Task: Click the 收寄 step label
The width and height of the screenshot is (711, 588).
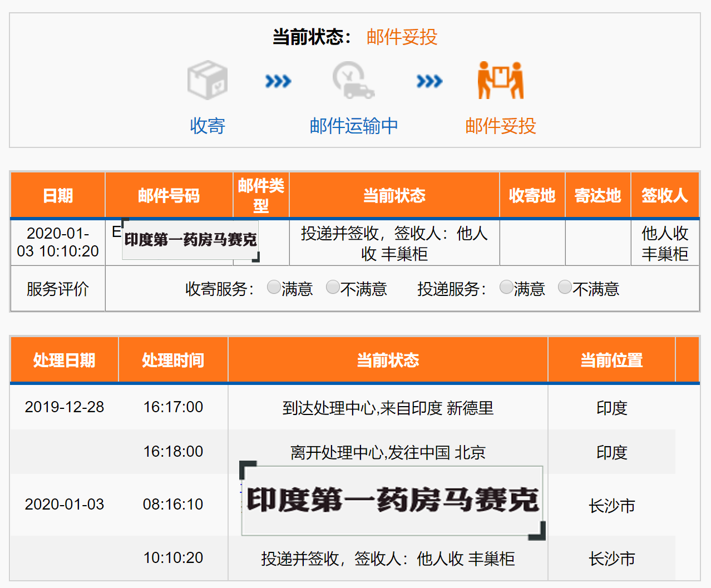Action: (x=208, y=126)
